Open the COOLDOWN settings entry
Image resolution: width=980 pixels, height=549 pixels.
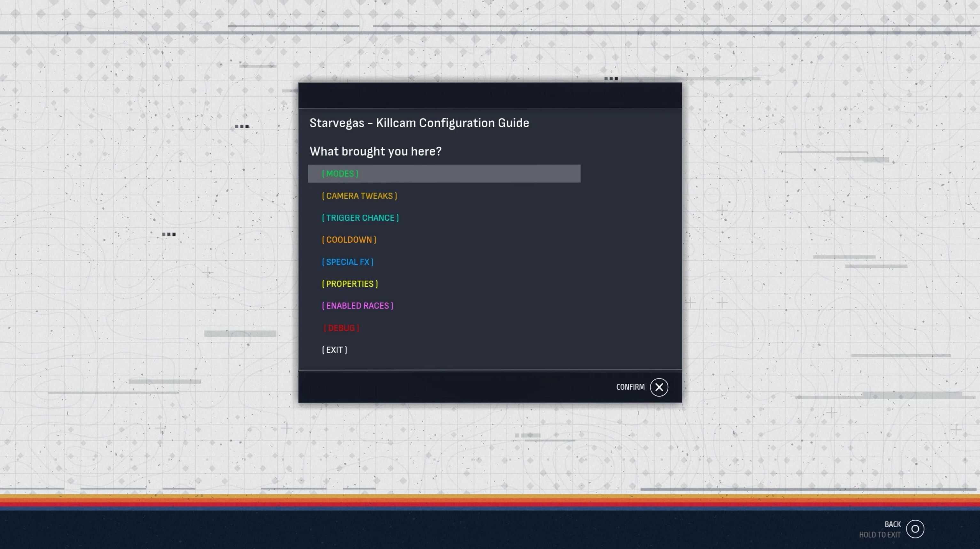349,240
